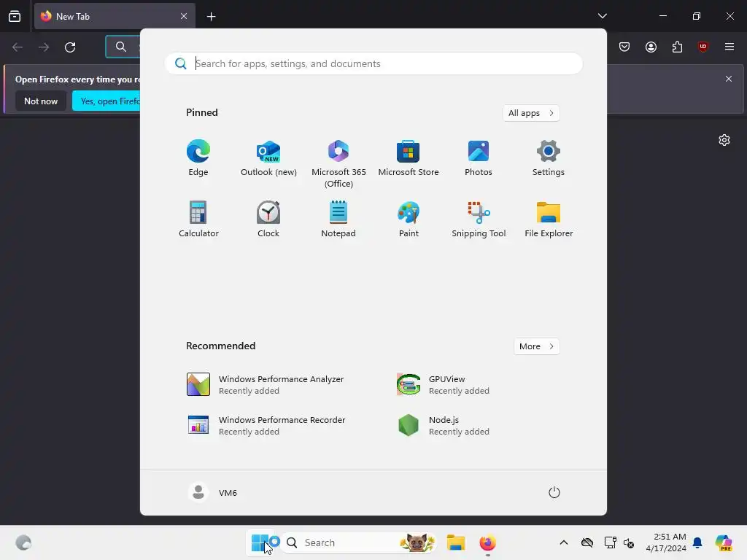The height and width of the screenshot is (560, 747).
Task: Launch Outlook (new) from pinned apps
Action: 268,158
